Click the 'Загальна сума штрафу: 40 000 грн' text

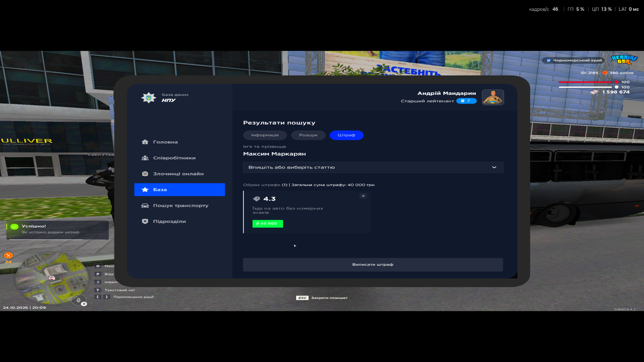(x=333, y=185)
